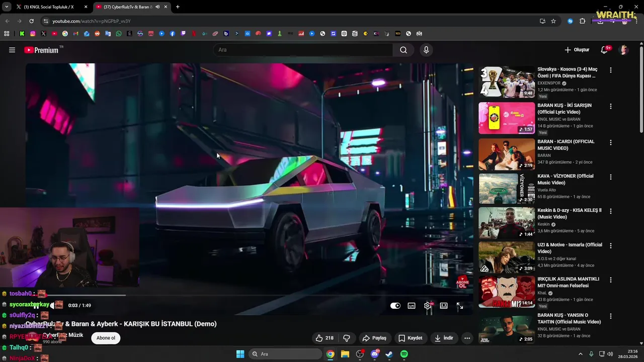
Task: Enter fullscreen video mode
Action: click(x=460, y=306)
